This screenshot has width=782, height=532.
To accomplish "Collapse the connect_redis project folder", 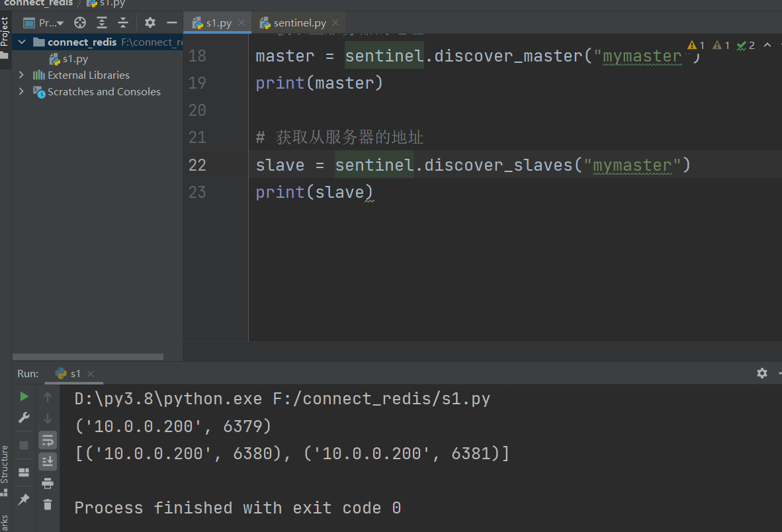I will tap(21, 42).
